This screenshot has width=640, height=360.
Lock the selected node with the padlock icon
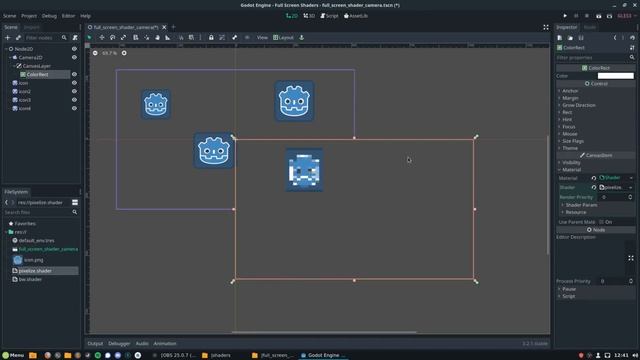(211, 38)
